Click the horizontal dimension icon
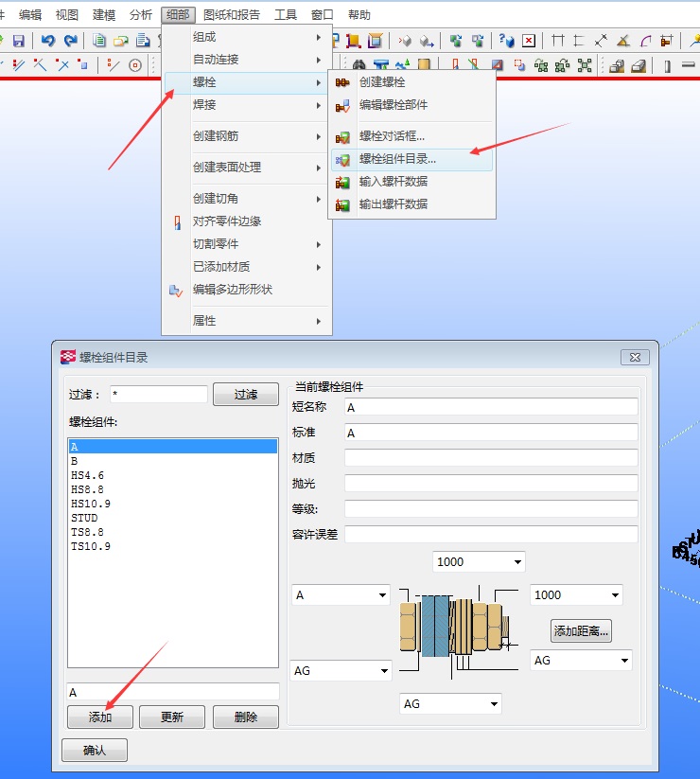The width and height of the screenshot is (700, 779). pyautogui.click(x=558, y=41)
